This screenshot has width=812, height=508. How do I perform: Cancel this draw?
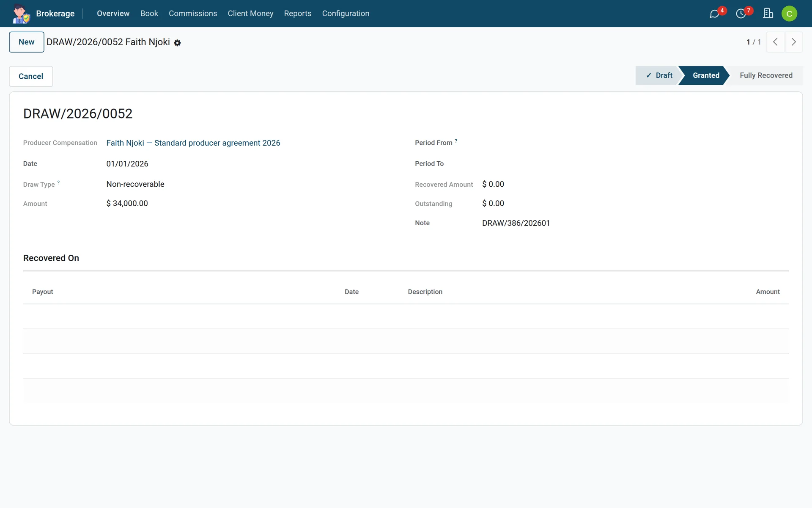pyautogui.click(x=31, y=76)
